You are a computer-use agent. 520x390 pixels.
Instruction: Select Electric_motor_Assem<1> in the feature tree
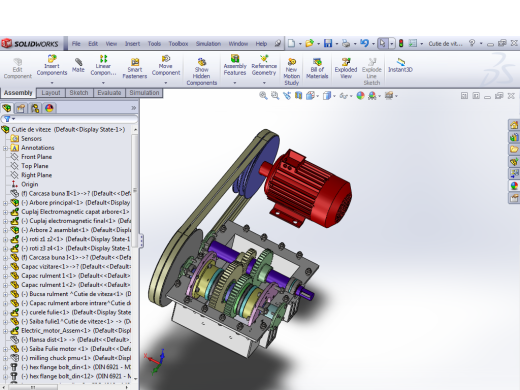[x=76, y=331]
